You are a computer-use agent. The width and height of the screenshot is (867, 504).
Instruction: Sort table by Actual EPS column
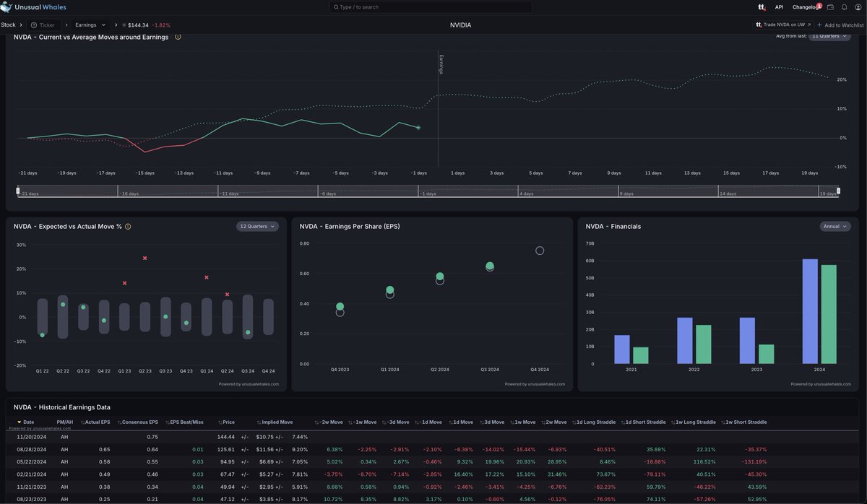(95, 422)
